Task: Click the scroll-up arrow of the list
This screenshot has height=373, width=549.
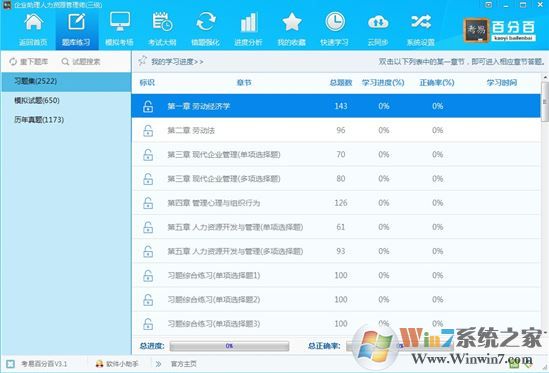Action: pyautogui.click(x=545, y=77)
